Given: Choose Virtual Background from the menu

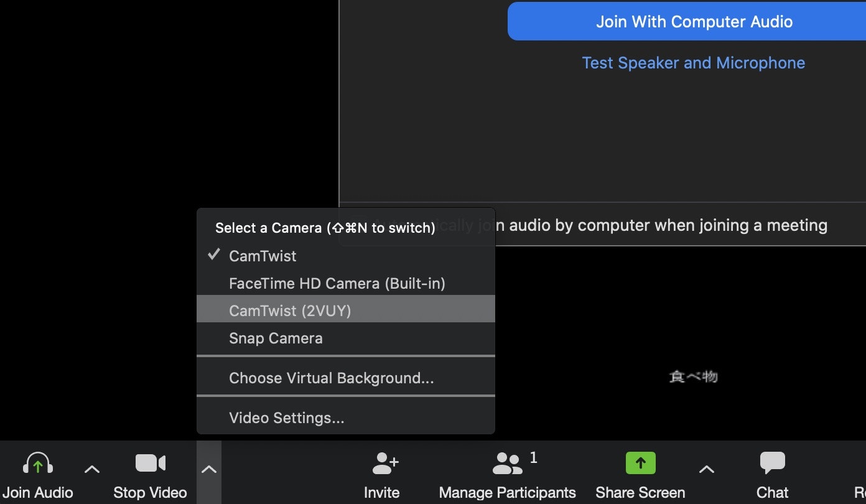Looking at the screenshot, I should coord(331,378).
